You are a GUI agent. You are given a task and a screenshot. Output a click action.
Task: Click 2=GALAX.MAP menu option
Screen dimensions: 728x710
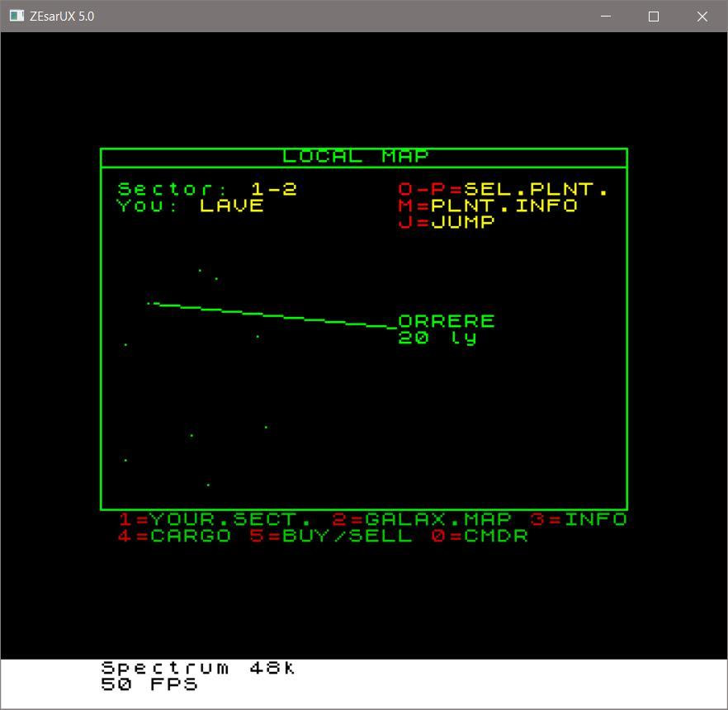tap(422, 518)
